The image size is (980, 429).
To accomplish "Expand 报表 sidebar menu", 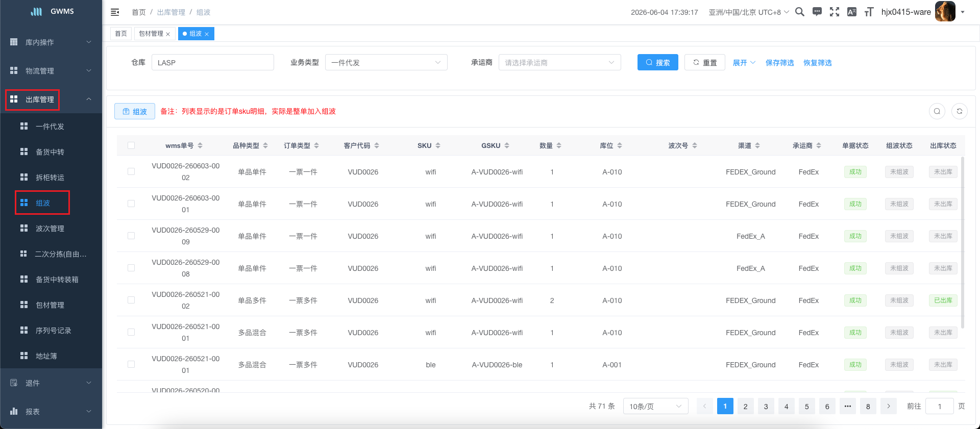I will 51,411.
